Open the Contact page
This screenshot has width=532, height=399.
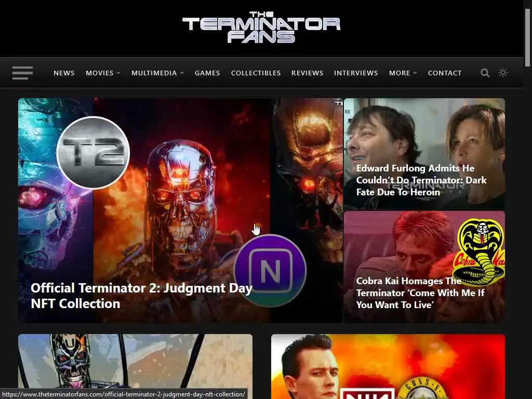pos(445,73)
